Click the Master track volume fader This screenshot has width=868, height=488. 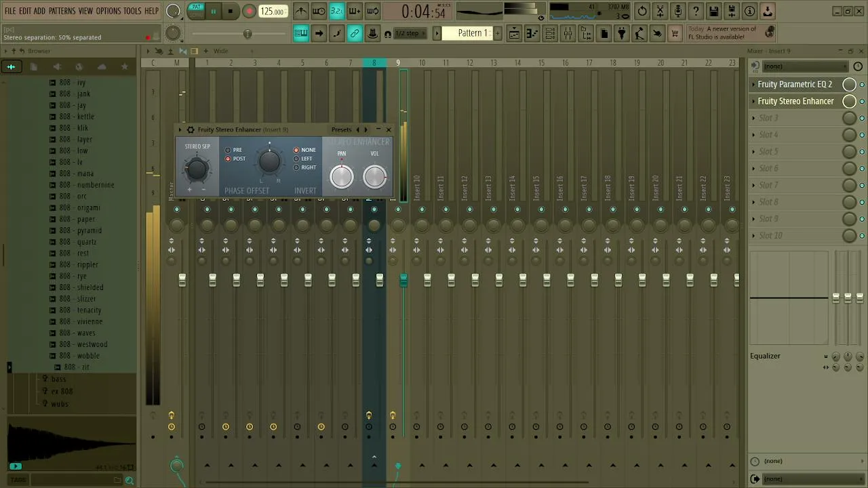coord(182,280)
